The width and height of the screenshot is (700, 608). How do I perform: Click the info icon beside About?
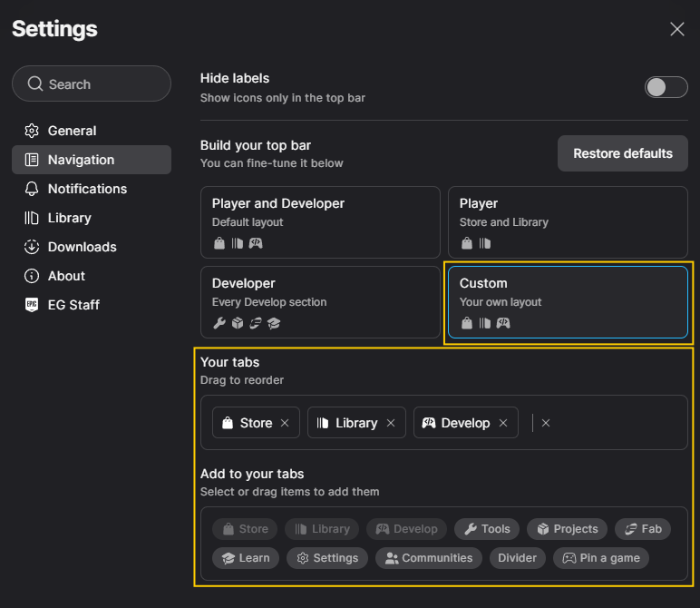coord(32,276)
